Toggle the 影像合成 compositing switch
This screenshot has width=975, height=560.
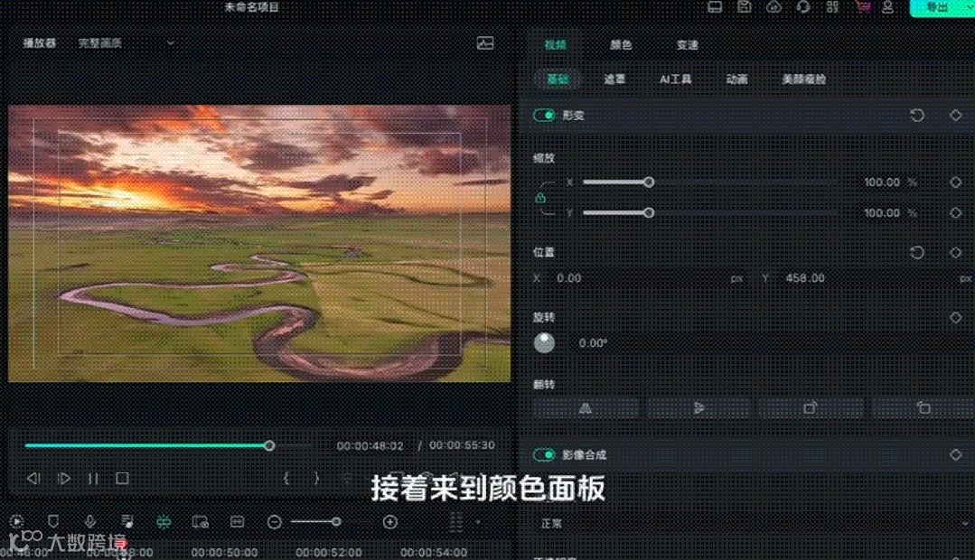coord(543,456)
